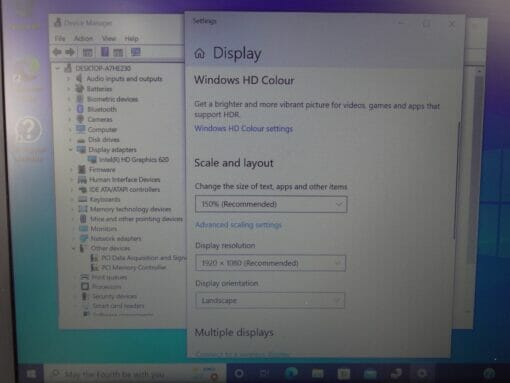
Task: Click the Settings window vertical scrollbar
Action: click(456, 180)
